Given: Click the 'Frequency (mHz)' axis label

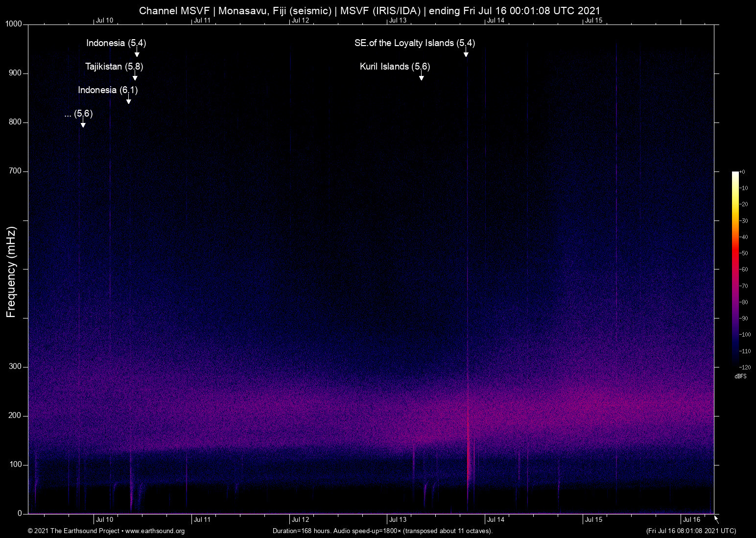Looking at the screenshot, I should click(x=11, y=272).
